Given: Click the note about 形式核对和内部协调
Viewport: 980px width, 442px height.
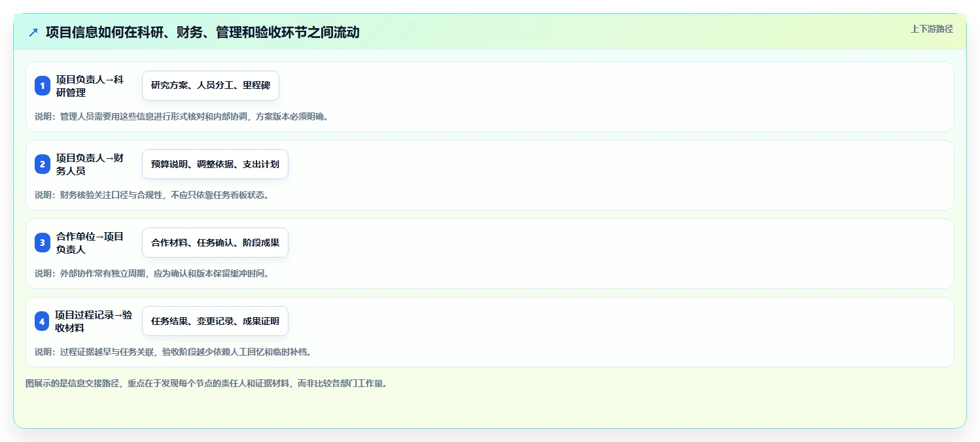Looking at the screenshot, I should click(181, 116).
